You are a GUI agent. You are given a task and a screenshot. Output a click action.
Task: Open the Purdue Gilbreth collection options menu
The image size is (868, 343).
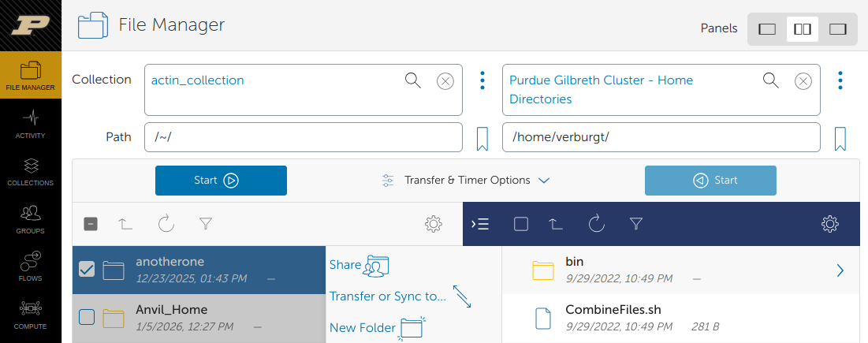840,80
